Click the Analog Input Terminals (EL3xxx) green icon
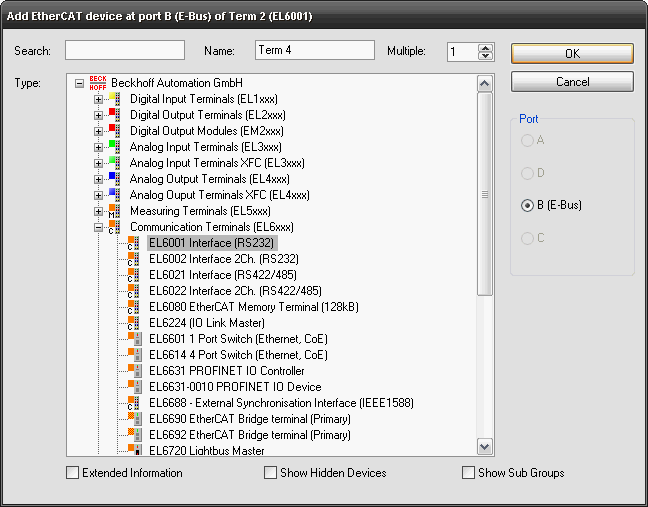Screen dimensions: 648x507 tap(114, 147)
